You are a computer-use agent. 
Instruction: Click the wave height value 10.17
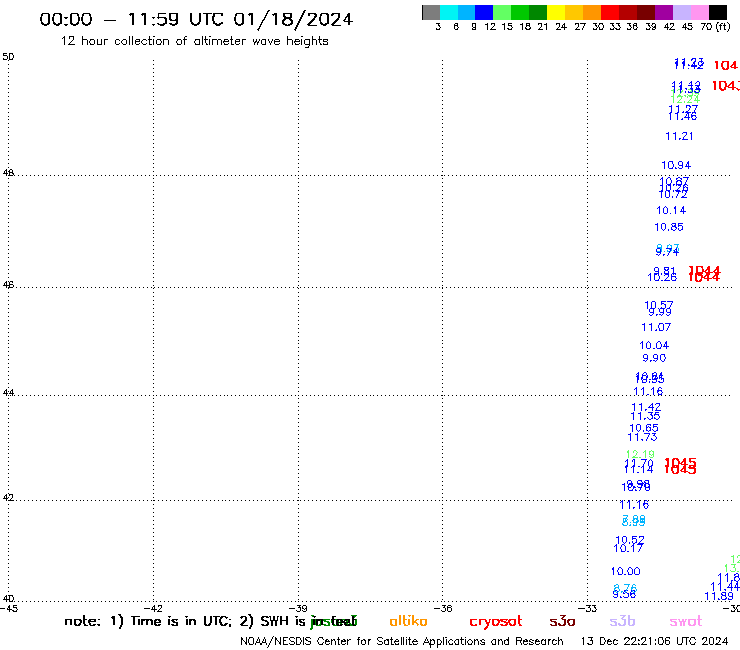(628, 549)
